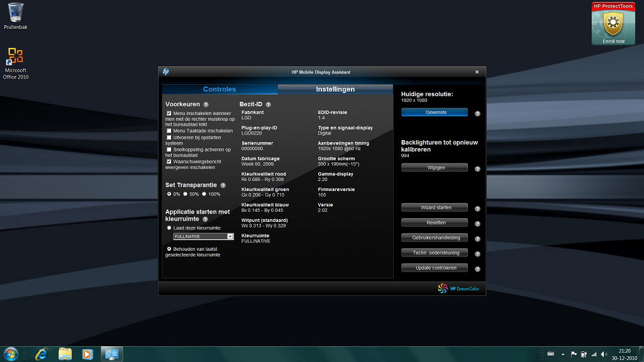Click the help icon beside Wizard starten
The image size is (644, 362).
coord(478,209)
